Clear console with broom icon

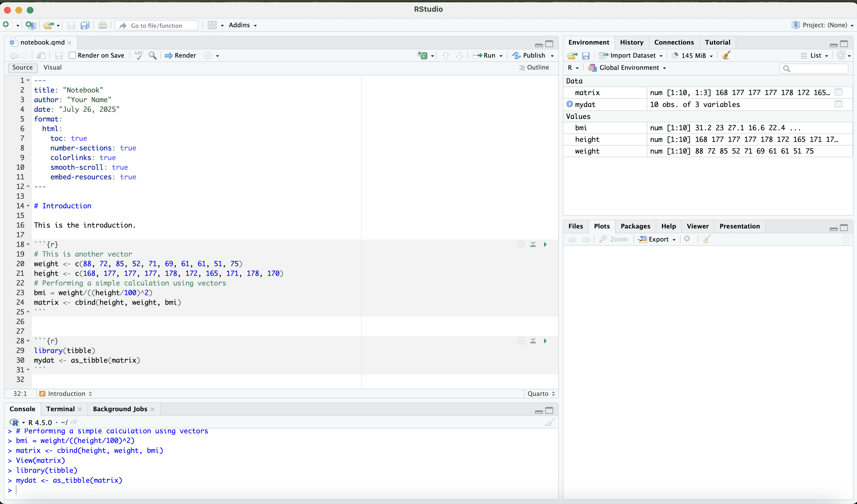tap(549, 422)
